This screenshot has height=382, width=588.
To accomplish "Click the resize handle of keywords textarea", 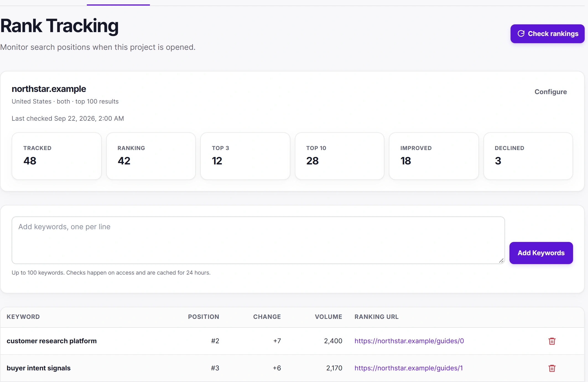I will [x=501, y=260].
